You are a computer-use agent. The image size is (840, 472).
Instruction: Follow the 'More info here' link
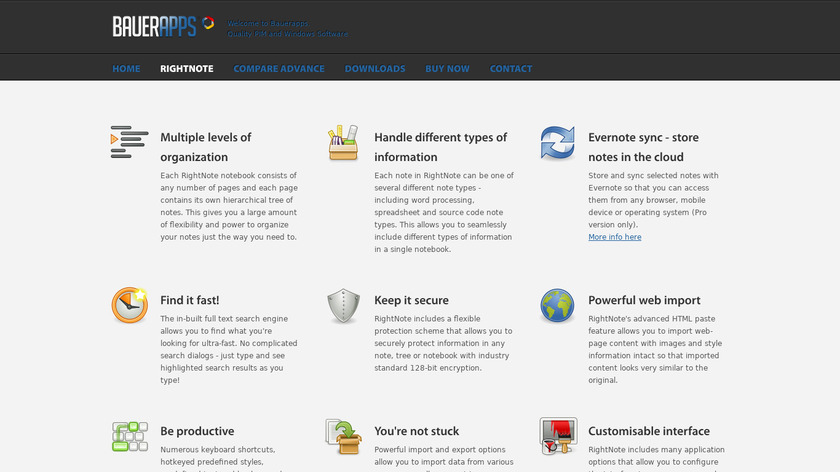tap(614, 237)
